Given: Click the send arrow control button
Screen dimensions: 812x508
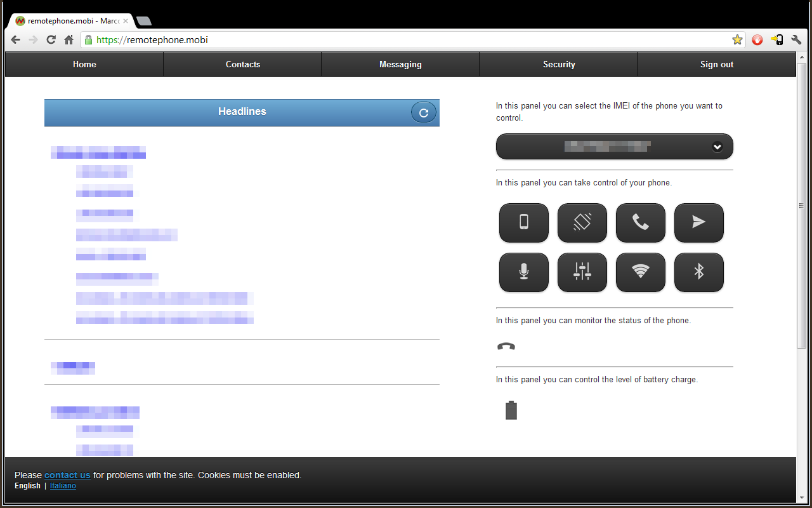Looking at the screenshot, I should [699, 222].
